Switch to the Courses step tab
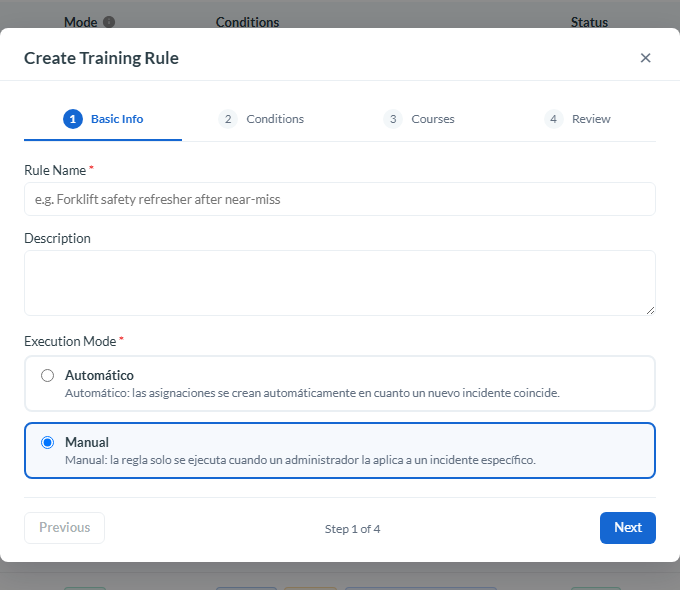 point(419,119)
